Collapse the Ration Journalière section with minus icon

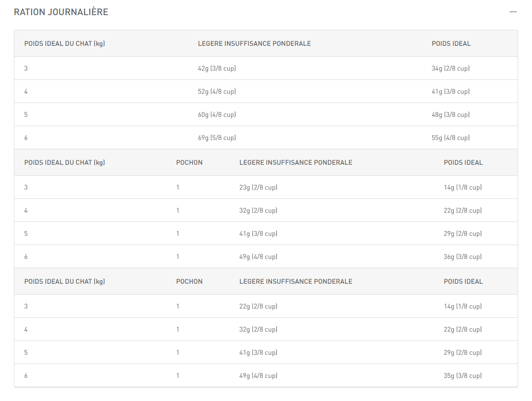coord(513,12)
